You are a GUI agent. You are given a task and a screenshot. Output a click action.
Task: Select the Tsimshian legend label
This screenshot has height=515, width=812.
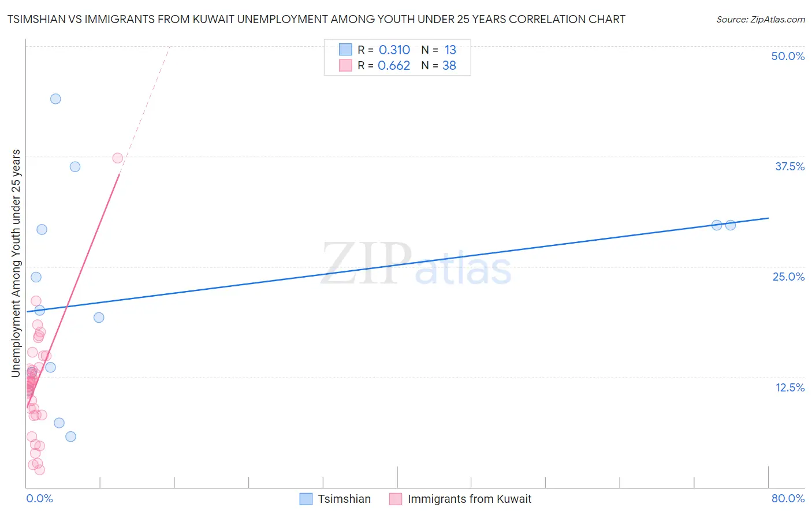click(x=344, y=499)
